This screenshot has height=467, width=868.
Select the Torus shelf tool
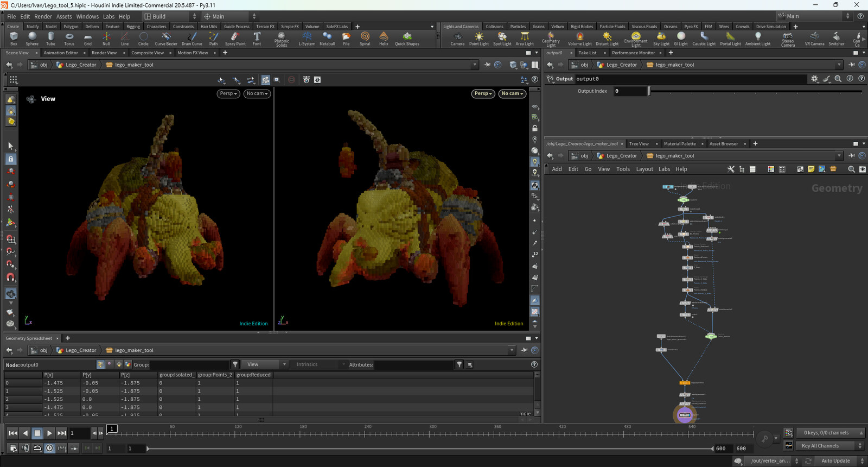click(69, 39)
